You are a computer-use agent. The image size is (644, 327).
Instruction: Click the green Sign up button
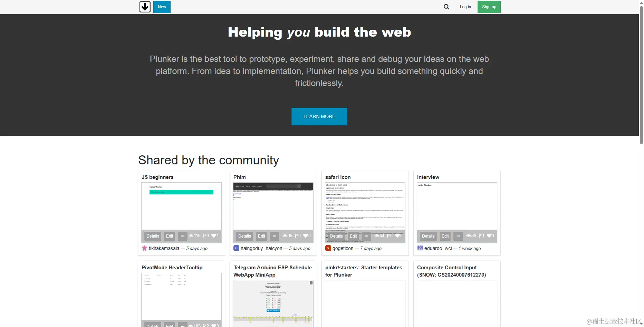489,7
